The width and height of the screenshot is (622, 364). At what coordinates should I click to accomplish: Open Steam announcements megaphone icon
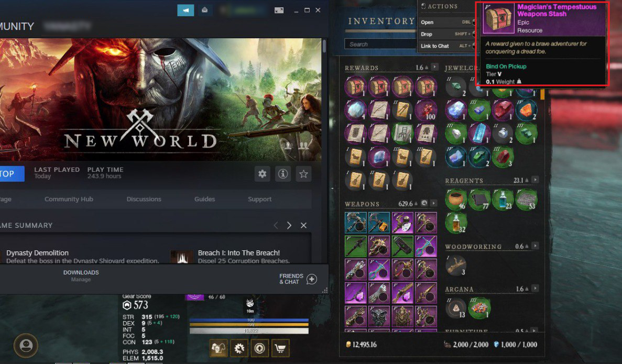tap(185, 10)
